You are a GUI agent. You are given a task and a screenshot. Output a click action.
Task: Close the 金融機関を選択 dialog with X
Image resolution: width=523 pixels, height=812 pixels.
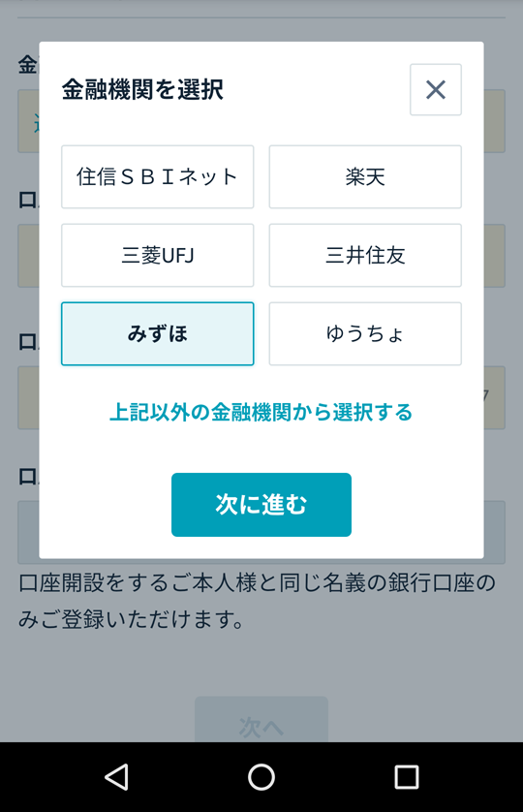(x=436, y=89)
